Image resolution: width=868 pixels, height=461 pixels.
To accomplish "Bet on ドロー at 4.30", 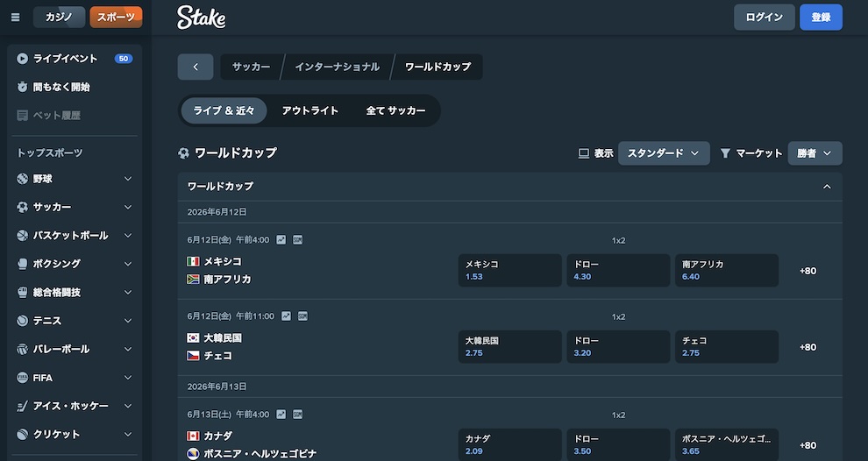I will click(x=618, y=271).
